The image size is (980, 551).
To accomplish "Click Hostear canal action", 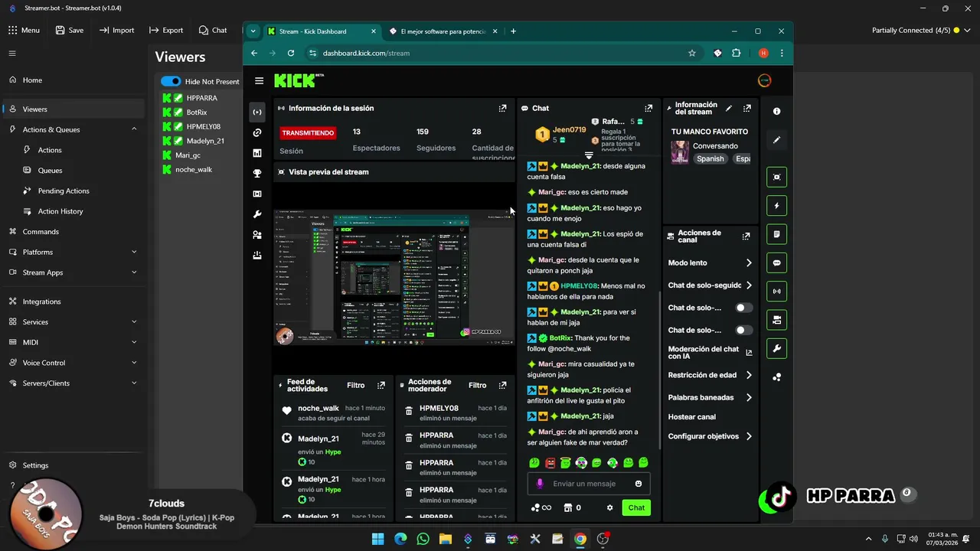I will [692, 417].
